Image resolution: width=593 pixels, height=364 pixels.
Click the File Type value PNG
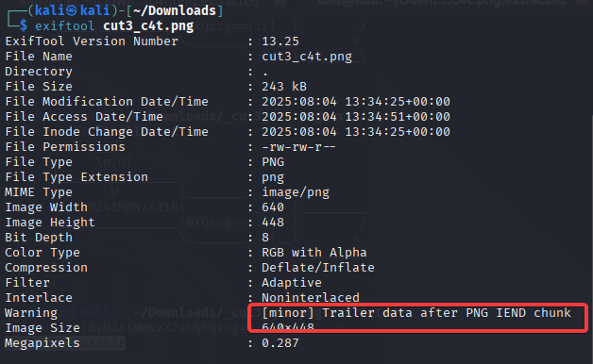click(x=273, y=162)
